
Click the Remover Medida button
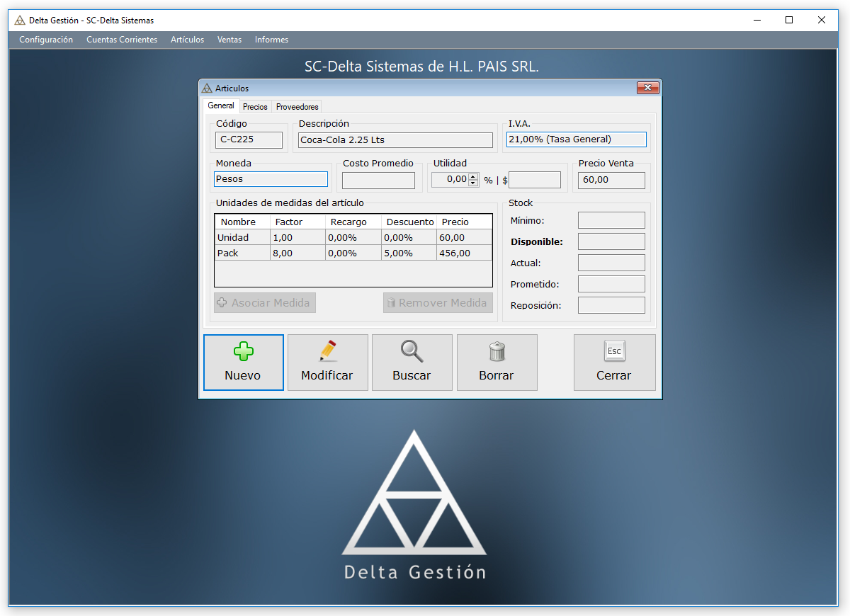tap(438, 303)
